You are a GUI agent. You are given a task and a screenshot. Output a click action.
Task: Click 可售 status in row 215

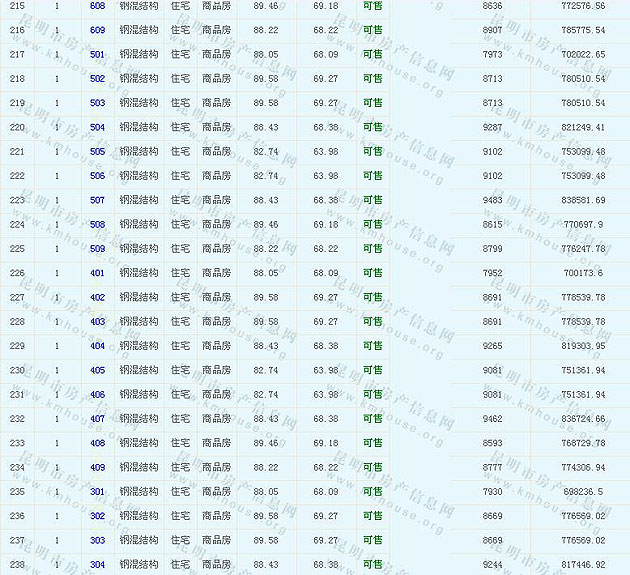[x=372, y=6]
